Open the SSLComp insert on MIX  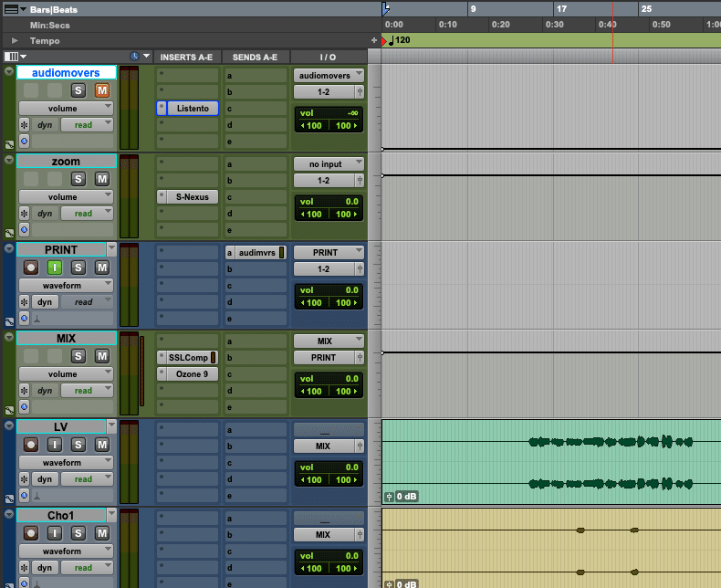point(188,358)
